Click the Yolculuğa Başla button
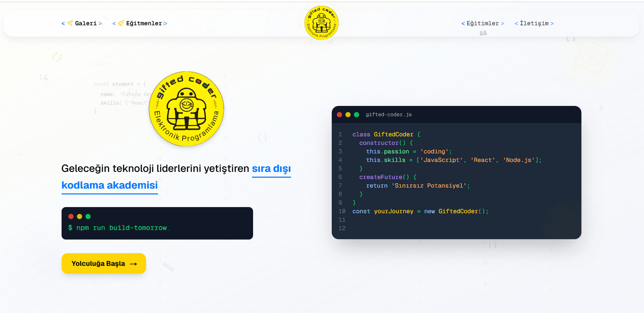644x313 pixels. click(104, 263)
